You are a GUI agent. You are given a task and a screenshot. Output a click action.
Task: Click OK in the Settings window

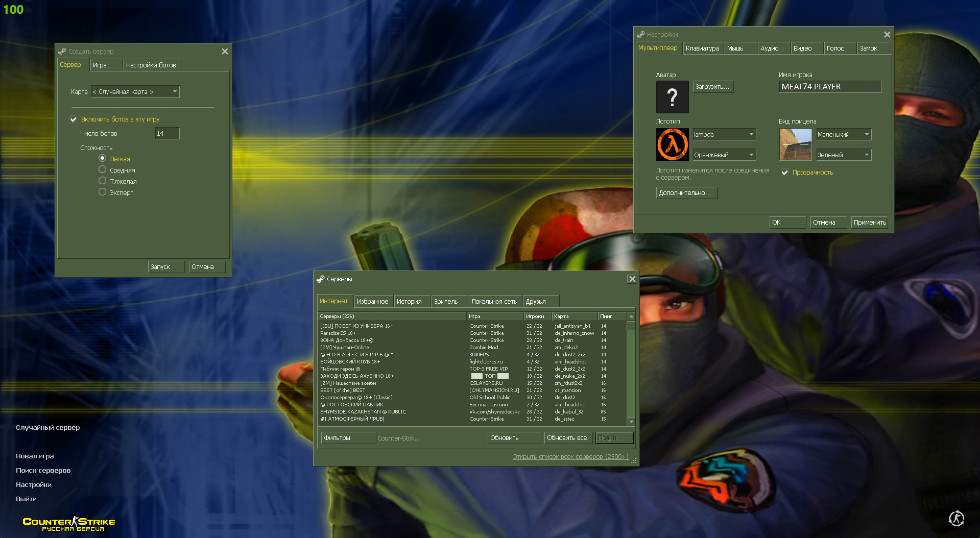787,223
